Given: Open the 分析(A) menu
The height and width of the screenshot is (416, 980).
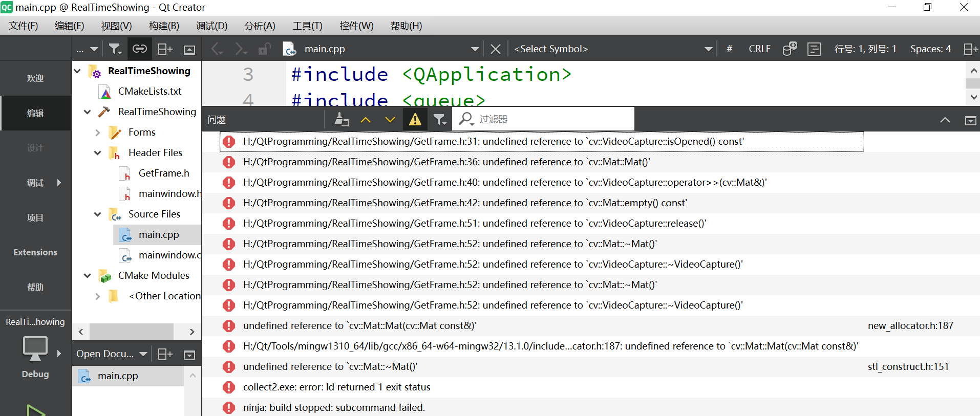Looking at the screenshot, I should [x=260, y=26].
